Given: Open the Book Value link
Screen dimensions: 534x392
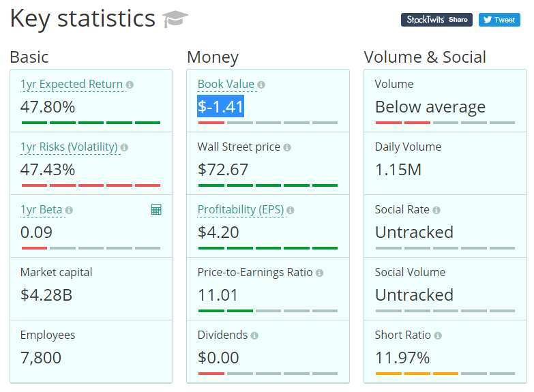Looking at the screenshot, I should point(226,84).
